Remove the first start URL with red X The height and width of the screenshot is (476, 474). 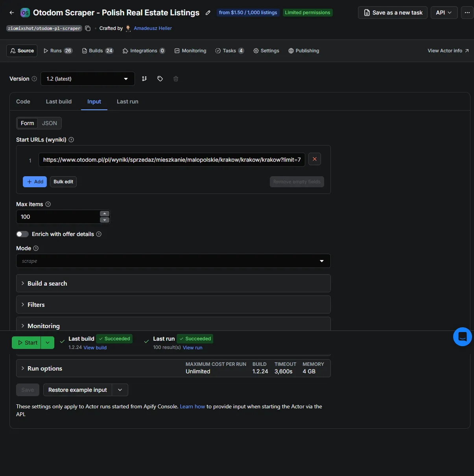pos(315,159)
